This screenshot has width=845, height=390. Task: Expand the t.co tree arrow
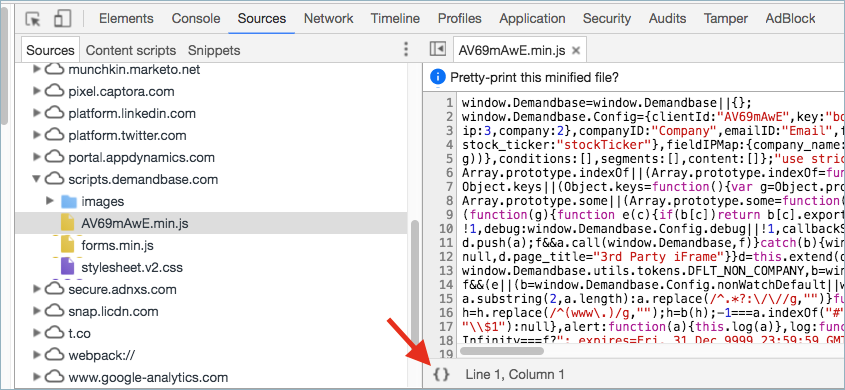pyautogui.click(x=37, y=333)
